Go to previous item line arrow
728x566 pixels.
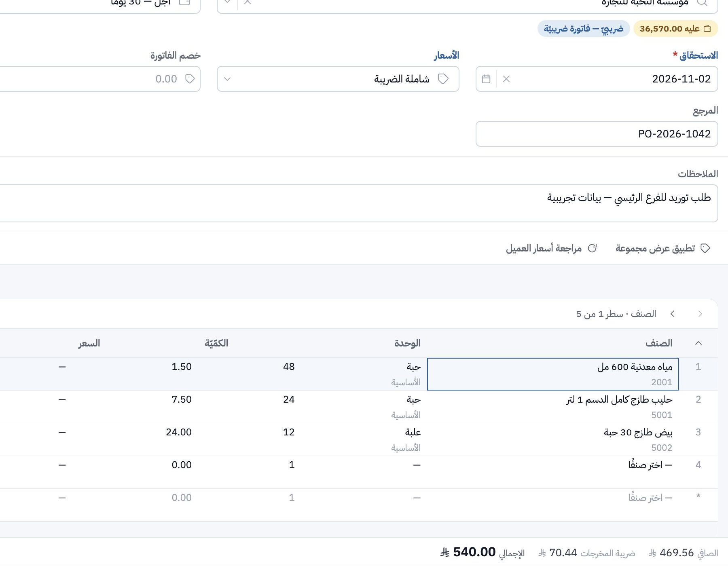(x=700, y=314)
